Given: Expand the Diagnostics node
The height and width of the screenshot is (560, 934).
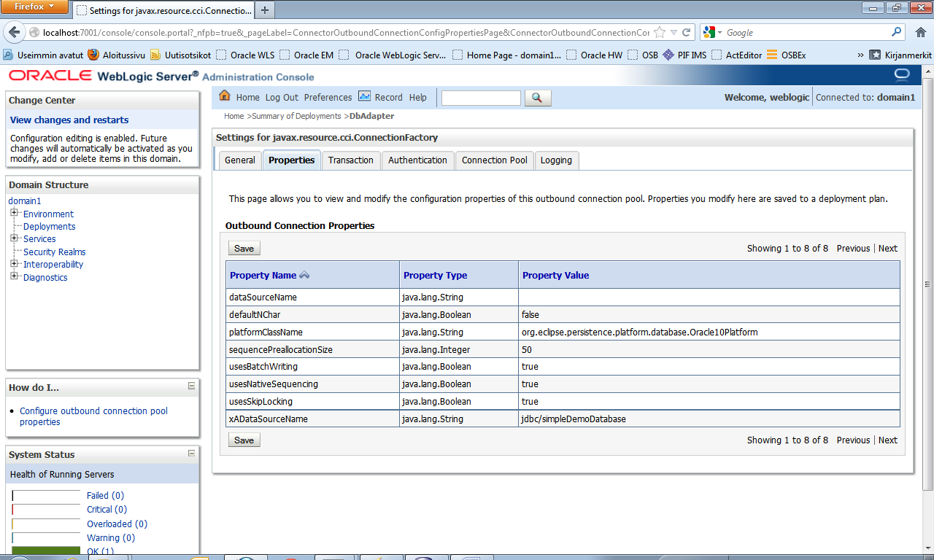Looking at the screenshot, I should pos(13,277).
